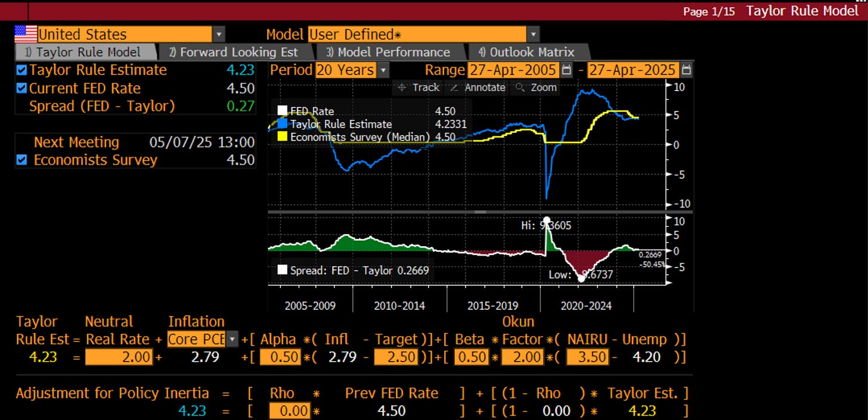Open the Period 20 Years dropdown
Screen dimensions: 868x420
click(x=383, y=70)
